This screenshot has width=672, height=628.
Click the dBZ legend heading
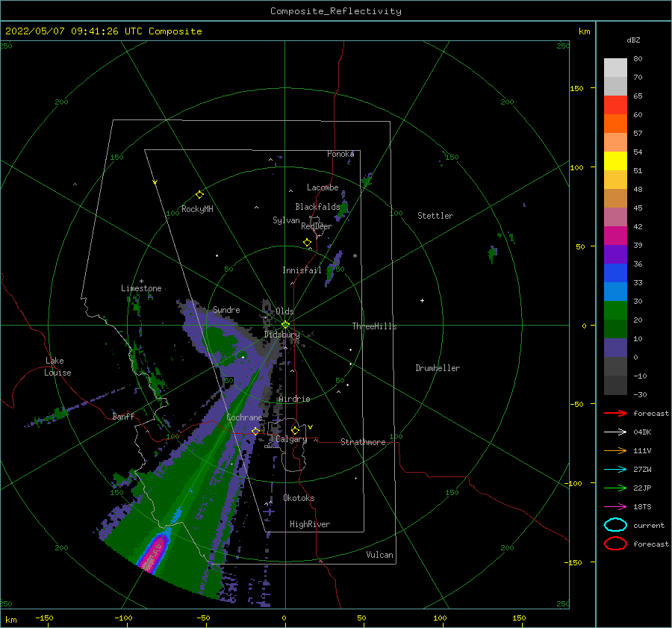coord(633,40)
